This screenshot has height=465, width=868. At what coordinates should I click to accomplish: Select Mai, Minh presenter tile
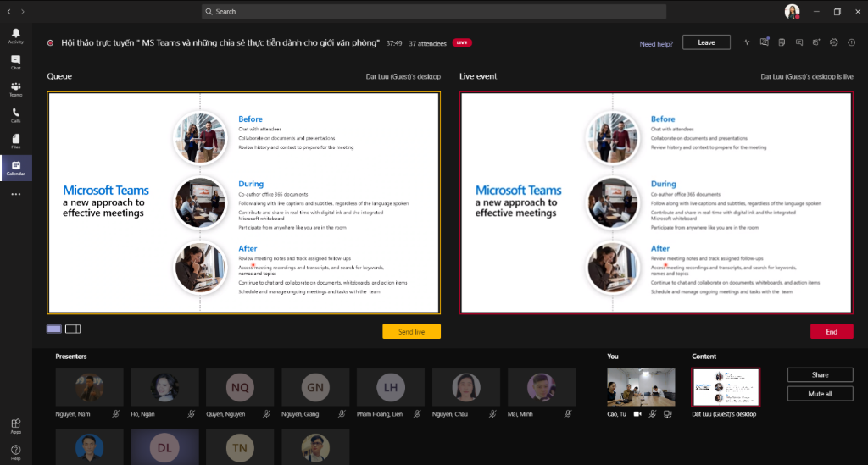point(541,387)
